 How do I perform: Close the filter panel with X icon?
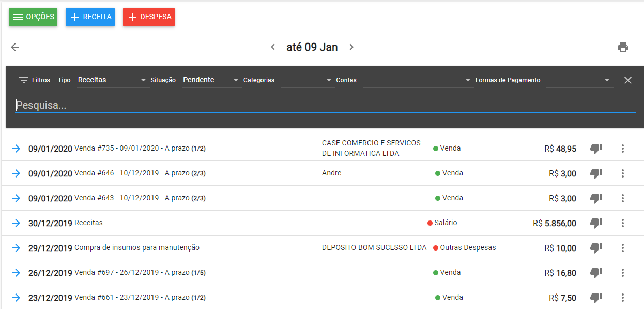click(x=628, y=80)
